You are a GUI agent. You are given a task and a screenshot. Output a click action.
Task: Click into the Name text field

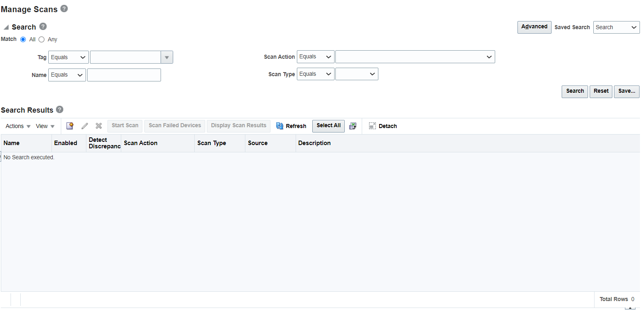click(124, 75)
